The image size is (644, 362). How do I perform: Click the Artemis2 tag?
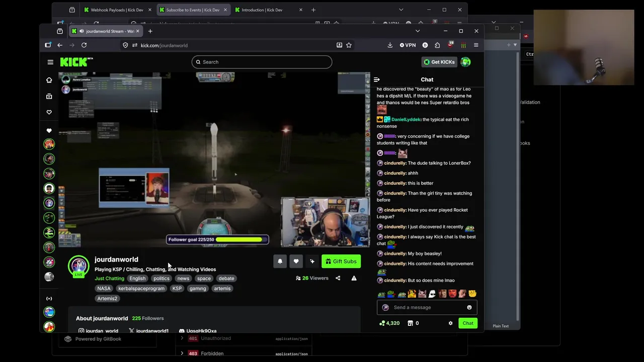(x=107, y=299)
